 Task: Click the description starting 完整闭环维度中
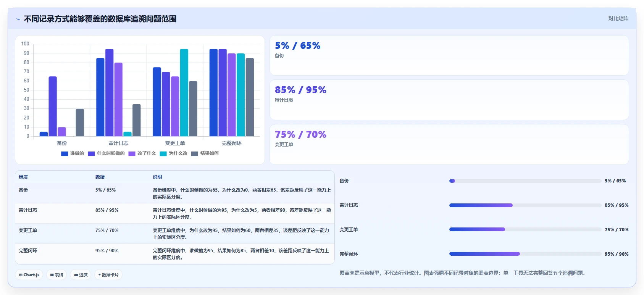242,254
